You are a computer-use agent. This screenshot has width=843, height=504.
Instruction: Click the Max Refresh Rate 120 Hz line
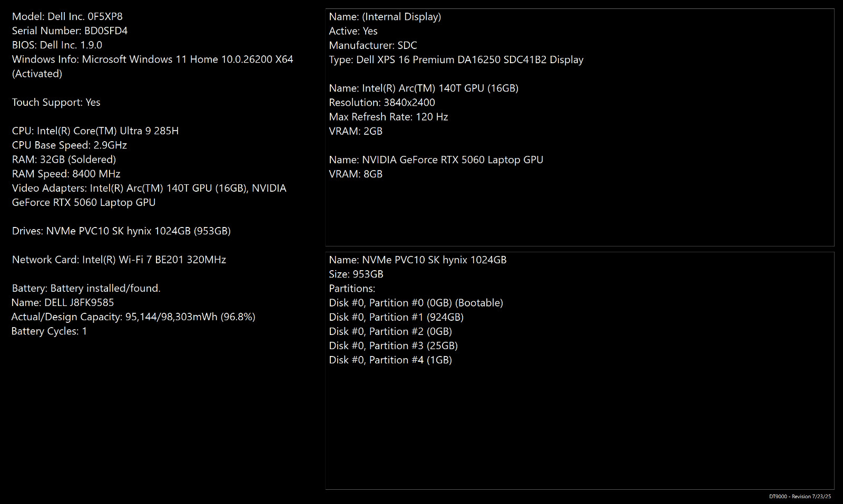click(388, 116)
